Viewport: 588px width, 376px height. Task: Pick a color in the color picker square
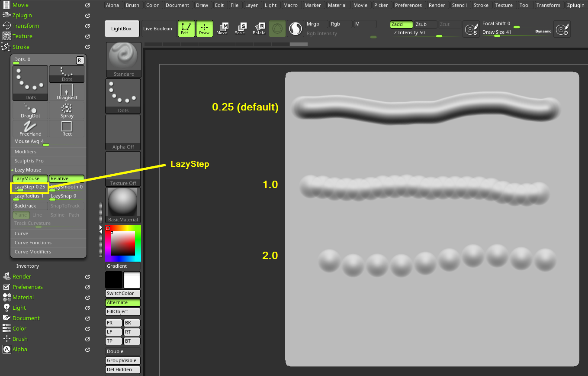(123, 243)
